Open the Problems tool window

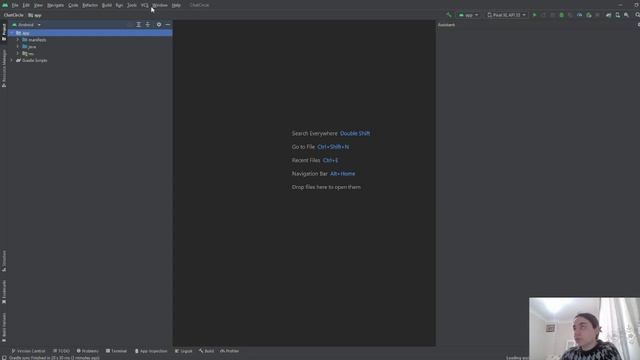tap(88, 351)
